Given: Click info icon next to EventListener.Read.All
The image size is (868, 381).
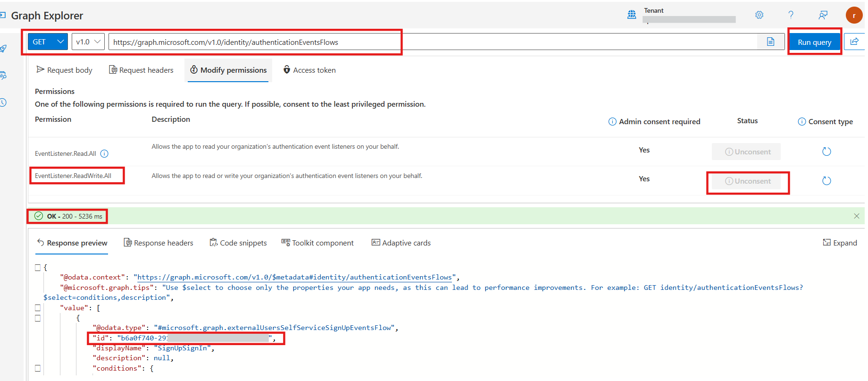Looking at the screenshot, I should tap(105, 153).
